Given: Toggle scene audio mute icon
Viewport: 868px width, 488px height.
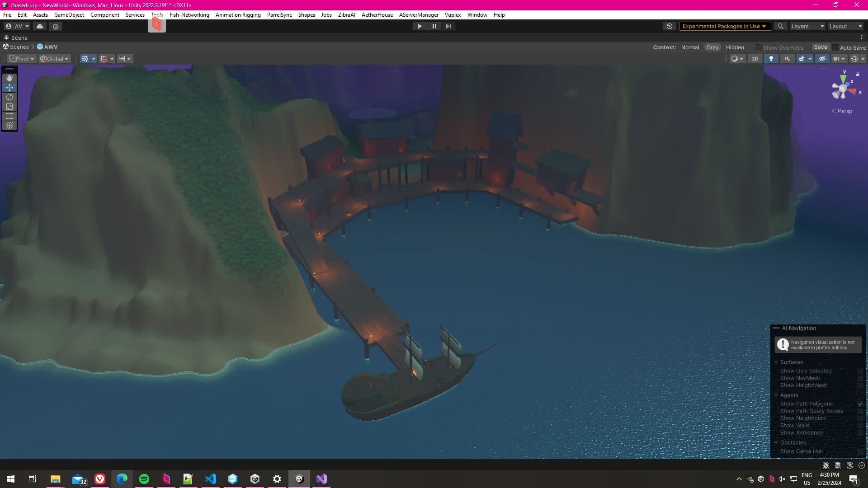Looking at the screenshot, I should pos(788,59).
